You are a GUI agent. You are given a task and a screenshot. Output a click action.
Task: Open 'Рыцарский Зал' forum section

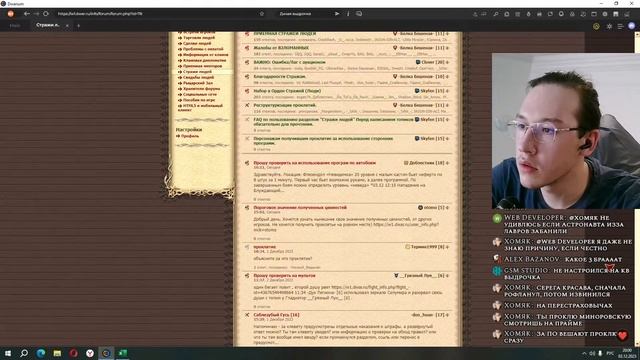198,83
